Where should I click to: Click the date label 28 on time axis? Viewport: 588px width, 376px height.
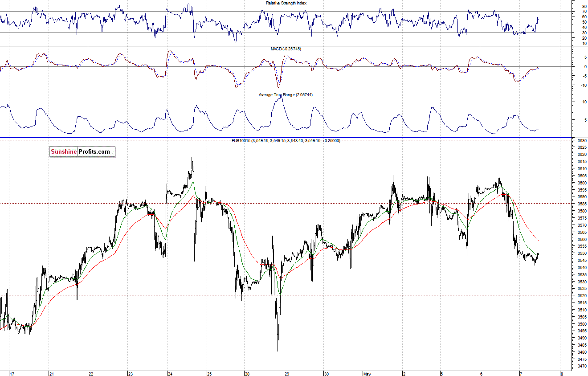[247, 374]
